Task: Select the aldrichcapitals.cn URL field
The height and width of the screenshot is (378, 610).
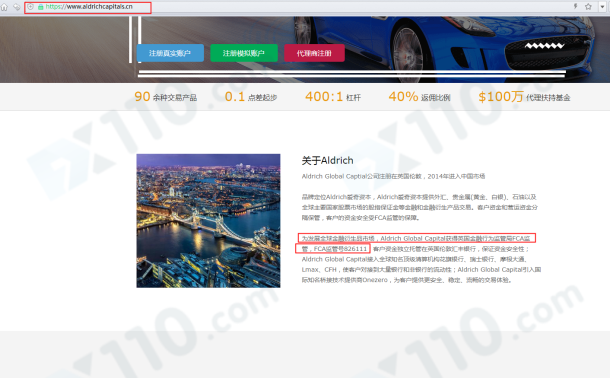Action: 88,7
